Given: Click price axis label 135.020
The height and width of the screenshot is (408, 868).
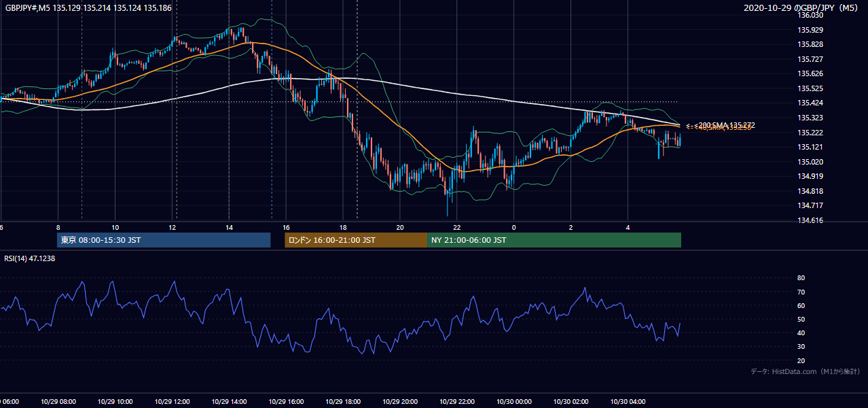Looking at the screenshot, I should click(811, 162).
